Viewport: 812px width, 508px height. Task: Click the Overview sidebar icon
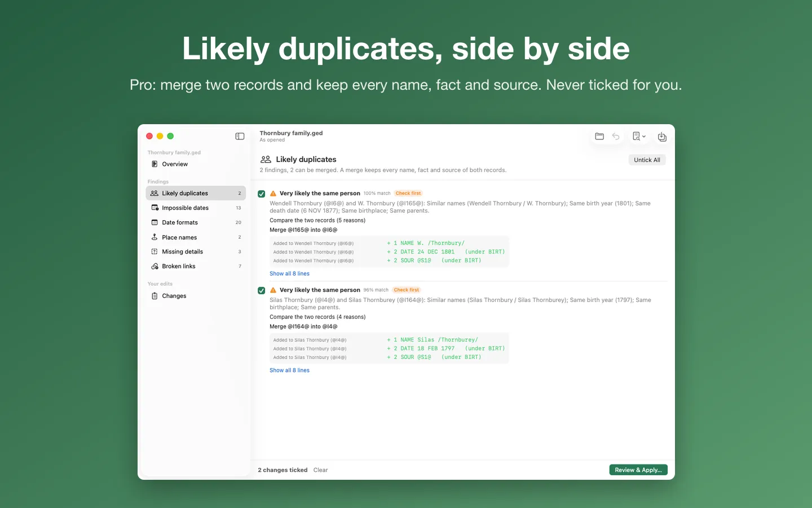click(x=155, y=164)
